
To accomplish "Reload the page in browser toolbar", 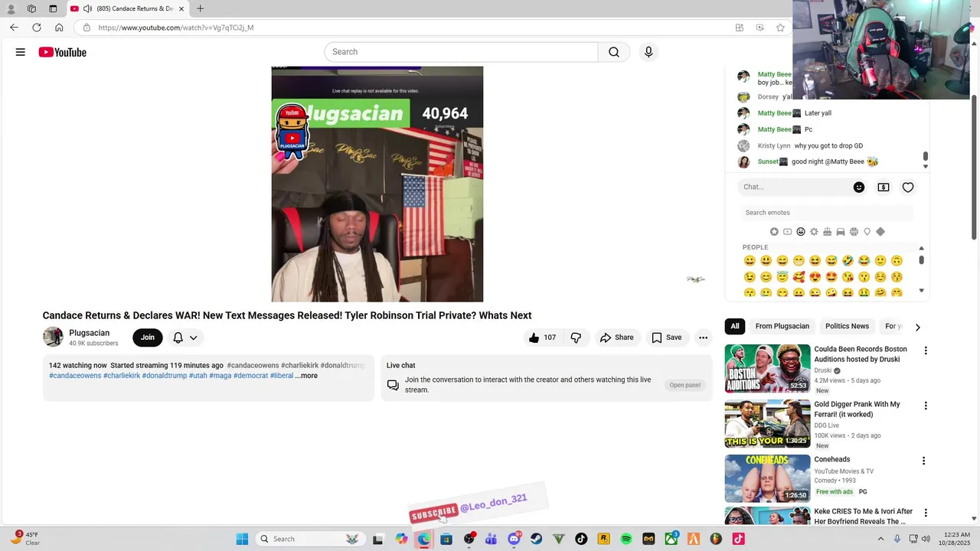I will click(x=36, y=28).
